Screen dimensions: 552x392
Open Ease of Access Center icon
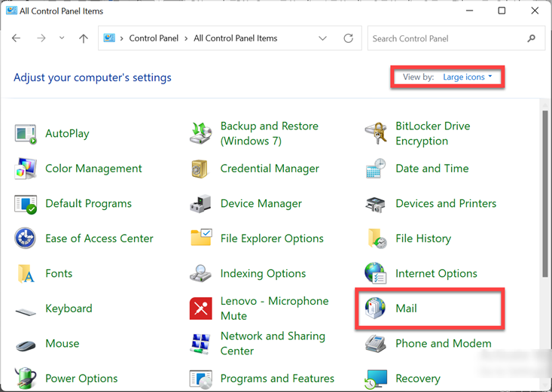[26, 239]
